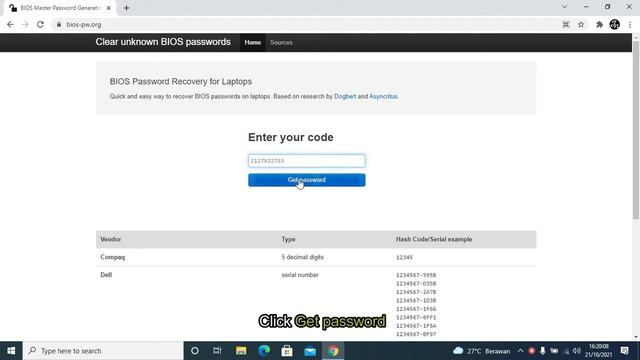640x360 pixels.
Task: Click the Clear unknown BIOS passwords title
Action: coord(163,42)
